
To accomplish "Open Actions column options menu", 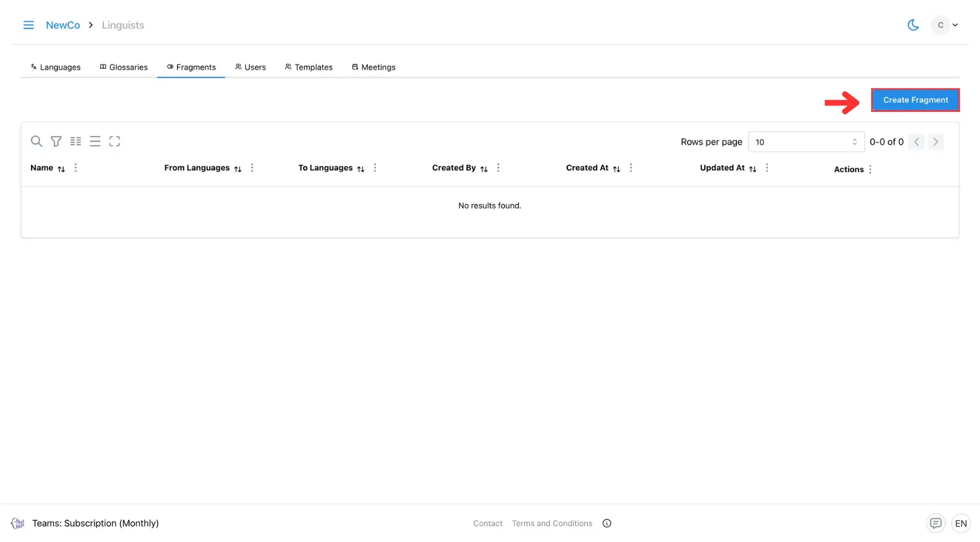I will click(870, 169).
